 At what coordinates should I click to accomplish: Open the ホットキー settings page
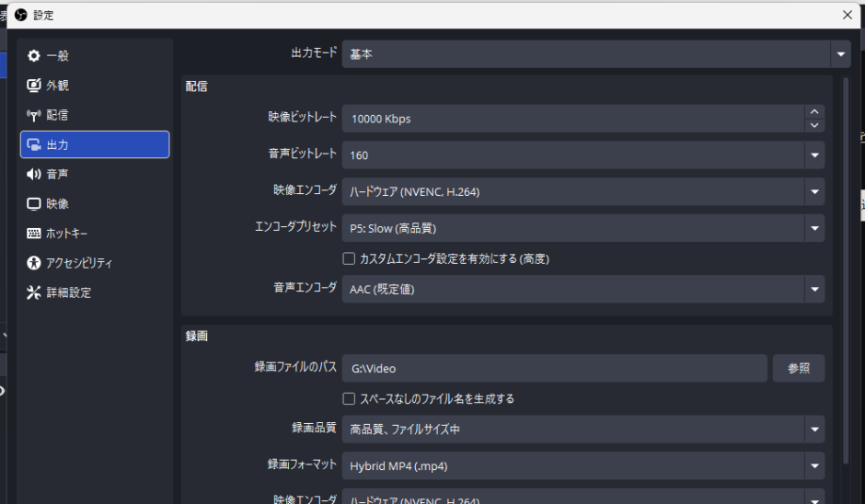pos(95,234)
